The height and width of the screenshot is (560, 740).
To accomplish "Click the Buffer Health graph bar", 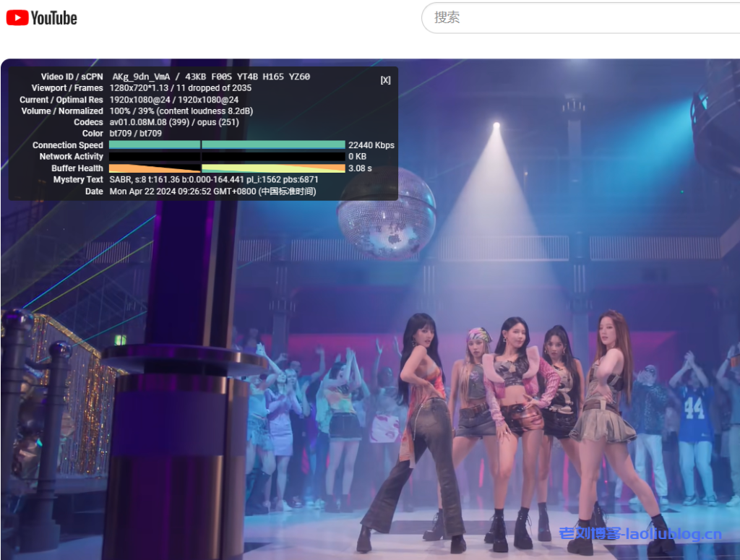I will pos(227,168).
